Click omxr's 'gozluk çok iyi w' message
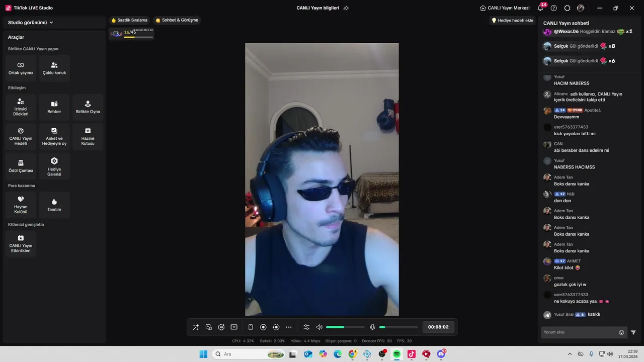The image size is (644, 362). point(570,285)
